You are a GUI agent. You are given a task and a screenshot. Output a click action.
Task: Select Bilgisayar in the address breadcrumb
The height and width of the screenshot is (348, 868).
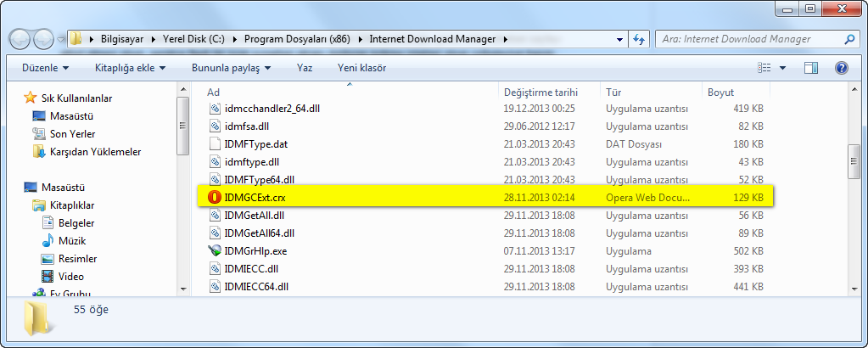coord(122,39)
